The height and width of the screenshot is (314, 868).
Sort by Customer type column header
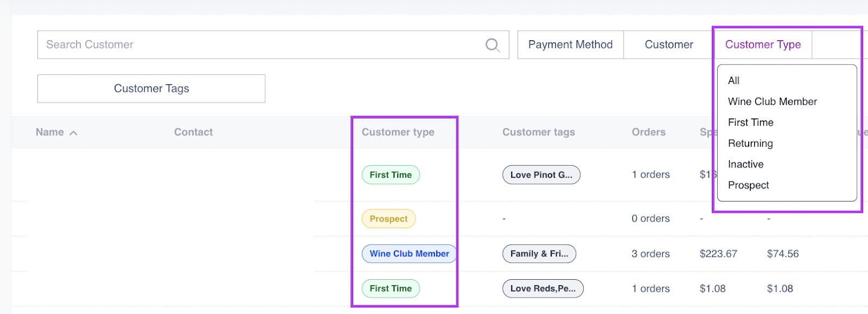(398, 132)
